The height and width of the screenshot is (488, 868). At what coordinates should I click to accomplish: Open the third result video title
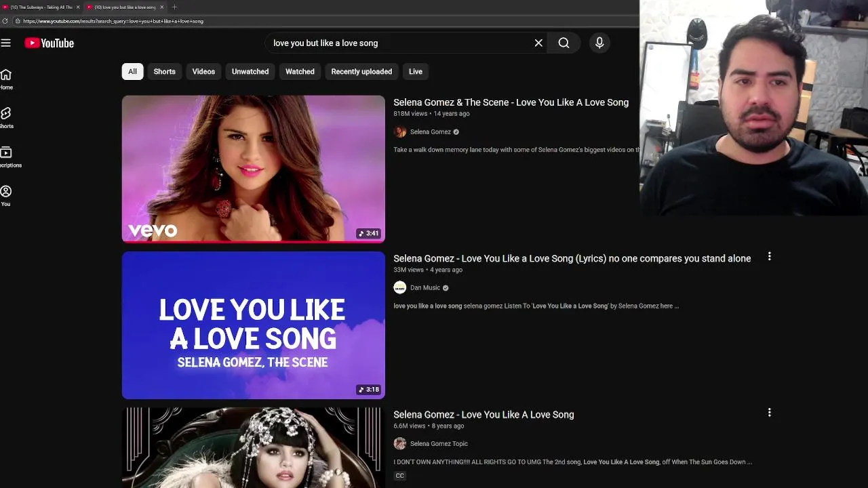pos(484,414)
